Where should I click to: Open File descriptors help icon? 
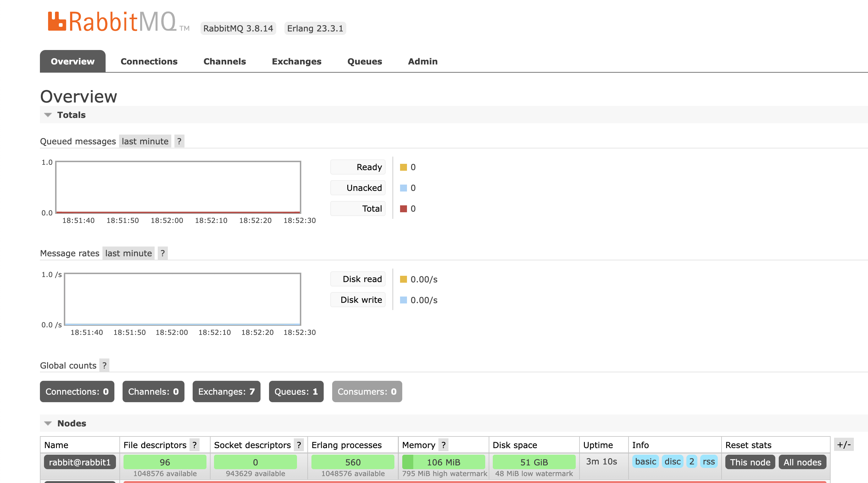[x=195, y=445]
